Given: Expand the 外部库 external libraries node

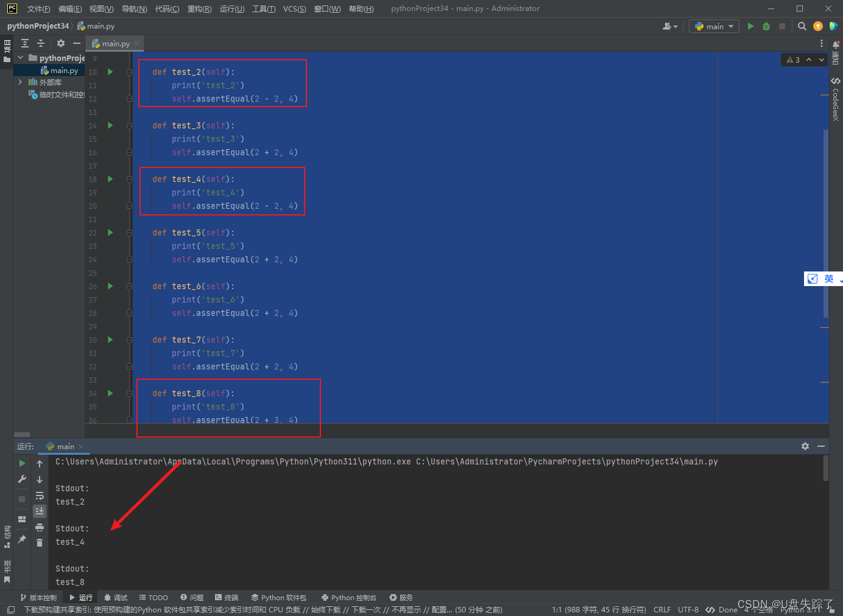Looking at the screenshot, I should tap(21, 82).
